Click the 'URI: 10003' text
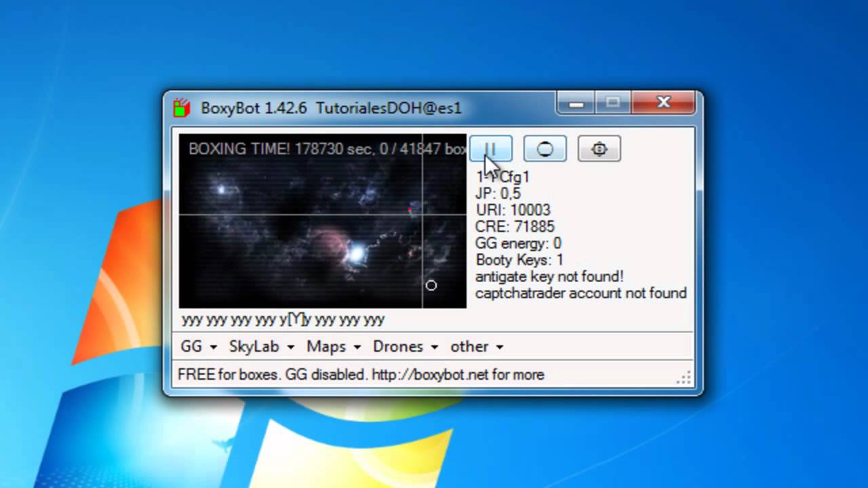 click(513, 210)
